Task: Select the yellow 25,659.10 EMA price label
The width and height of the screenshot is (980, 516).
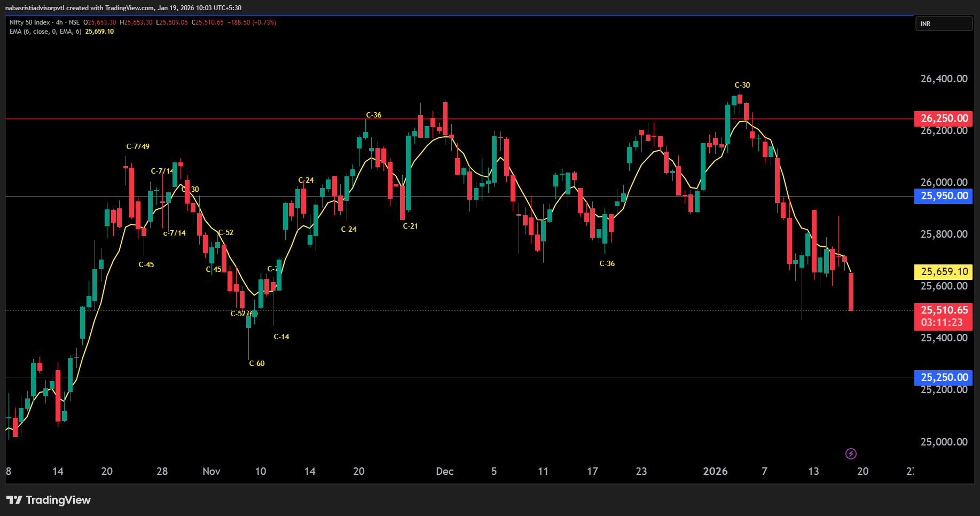Action: [x=943, y=272]
